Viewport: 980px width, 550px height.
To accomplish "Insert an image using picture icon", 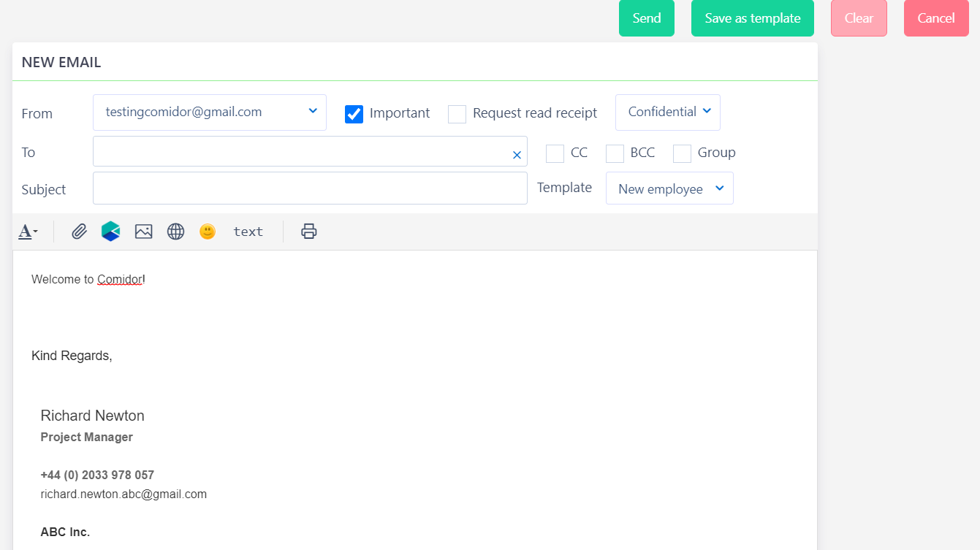I will pos(143,232).
